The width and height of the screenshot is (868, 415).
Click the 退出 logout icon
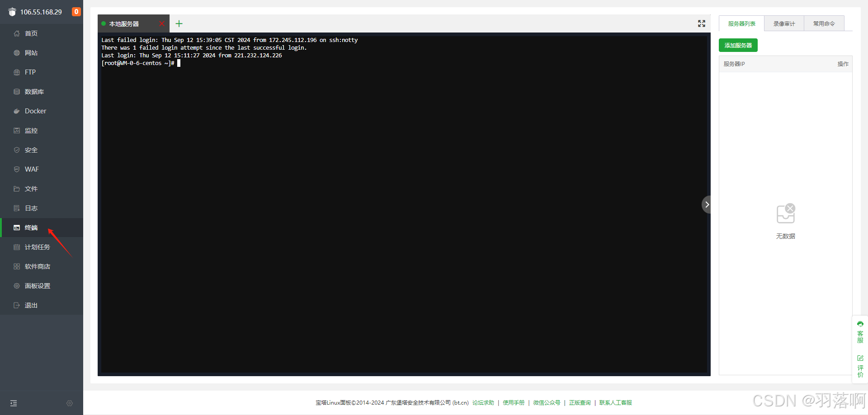tap(17, 305)
